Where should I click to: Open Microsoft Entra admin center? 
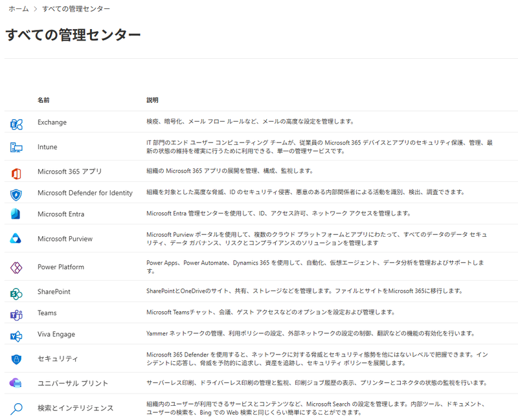(61, 214)
